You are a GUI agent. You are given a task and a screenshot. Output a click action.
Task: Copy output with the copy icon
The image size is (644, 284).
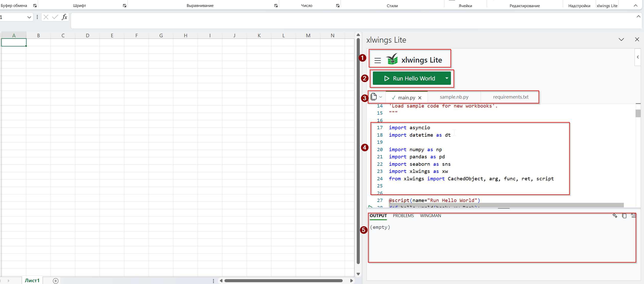(624, 216)
